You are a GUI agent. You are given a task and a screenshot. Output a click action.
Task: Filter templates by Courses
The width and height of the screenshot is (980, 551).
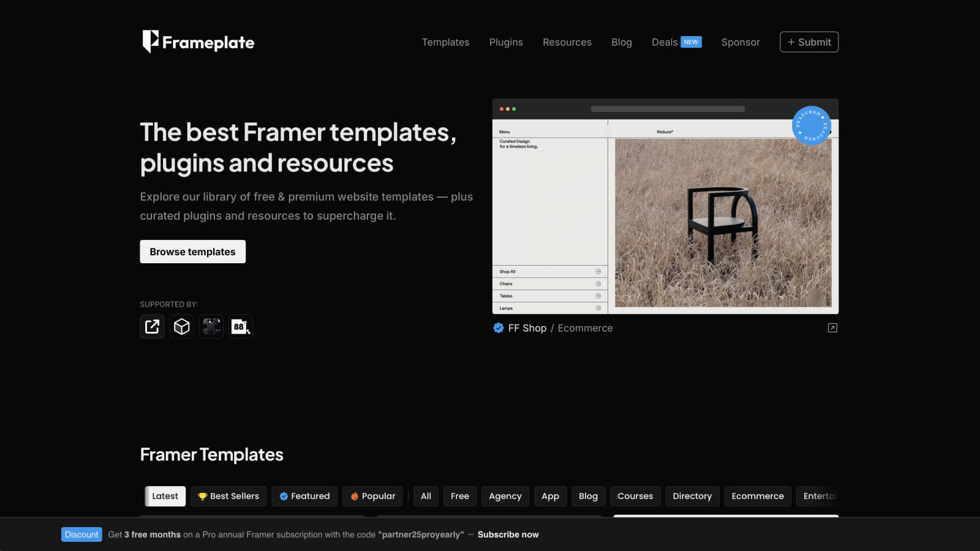click(x=635, y=496)
